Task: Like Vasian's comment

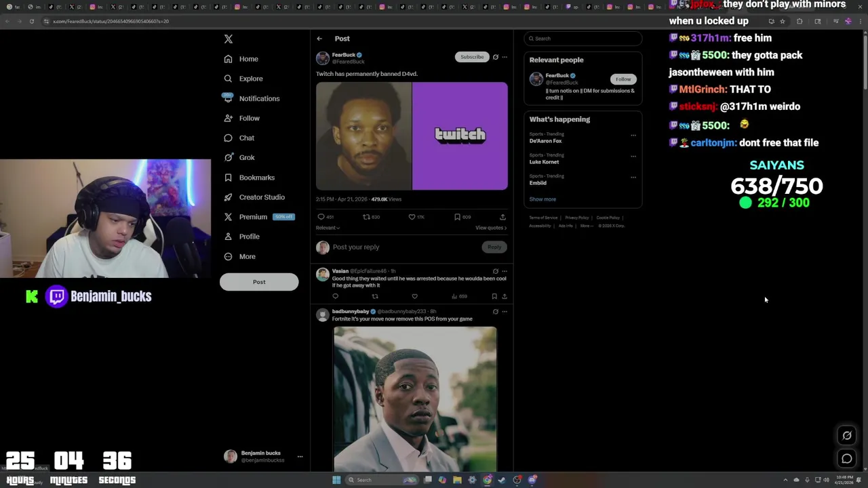Action: [414, 296]
